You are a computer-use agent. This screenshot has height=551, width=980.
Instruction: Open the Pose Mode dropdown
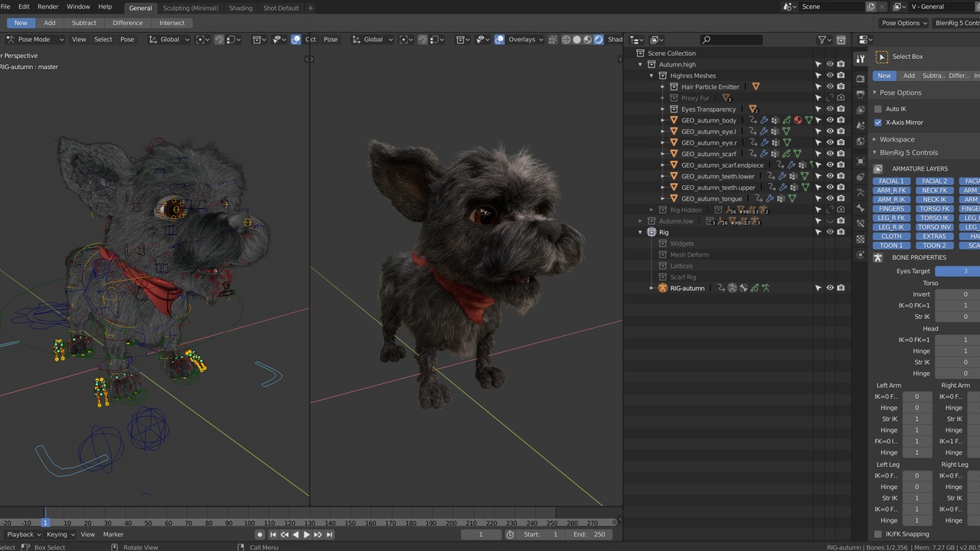pyautogui.click(x=34, y=40)
